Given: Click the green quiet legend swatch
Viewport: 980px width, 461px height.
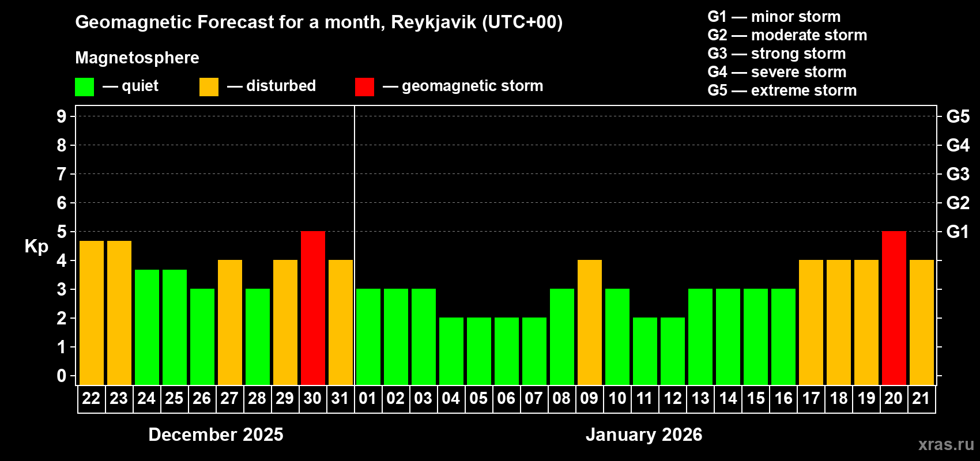Looking at the screenshot, I should pyautogui.click(x=84, y=87).
